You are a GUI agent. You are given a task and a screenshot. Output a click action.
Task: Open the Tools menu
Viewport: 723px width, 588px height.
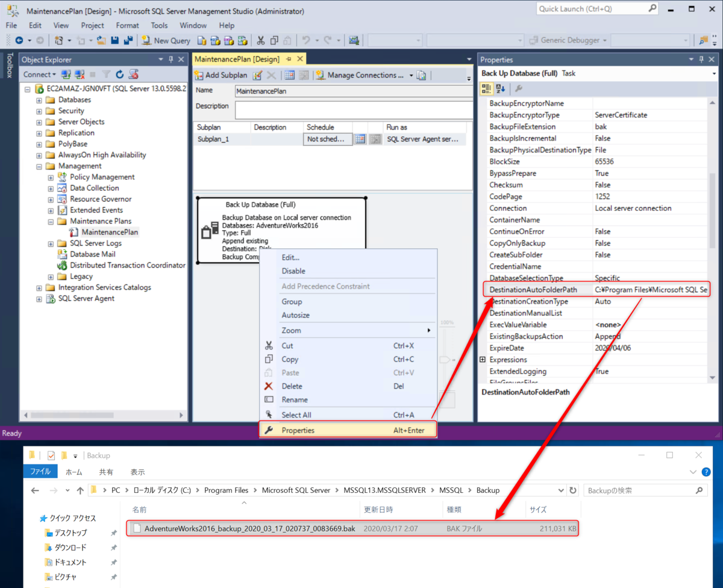[x=159, y=25]
